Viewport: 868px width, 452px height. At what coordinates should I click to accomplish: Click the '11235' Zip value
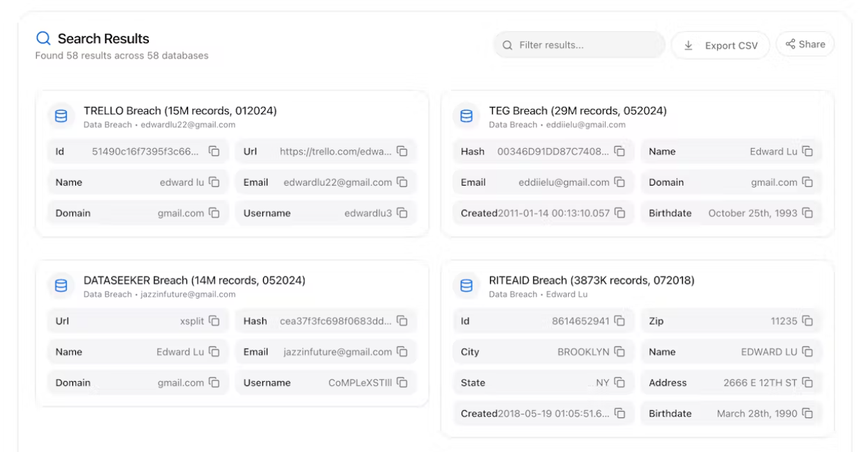coord(784,321)
